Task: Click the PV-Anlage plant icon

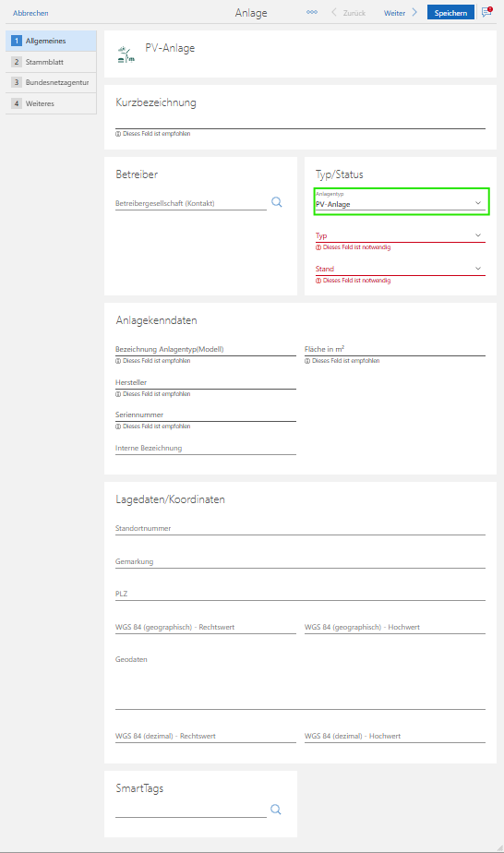Action: click(x=126, y=54)
